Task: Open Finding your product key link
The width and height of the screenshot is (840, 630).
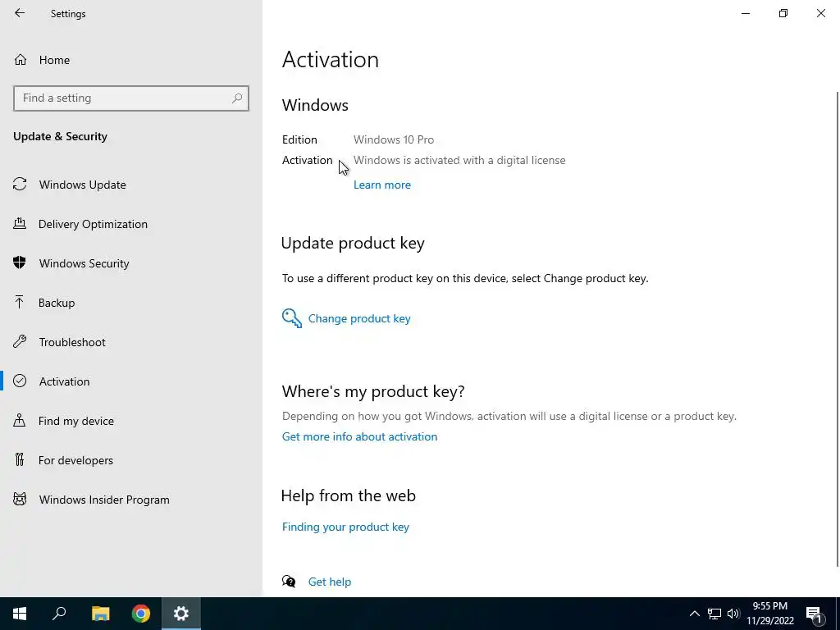Action: (x=345, y=527)
